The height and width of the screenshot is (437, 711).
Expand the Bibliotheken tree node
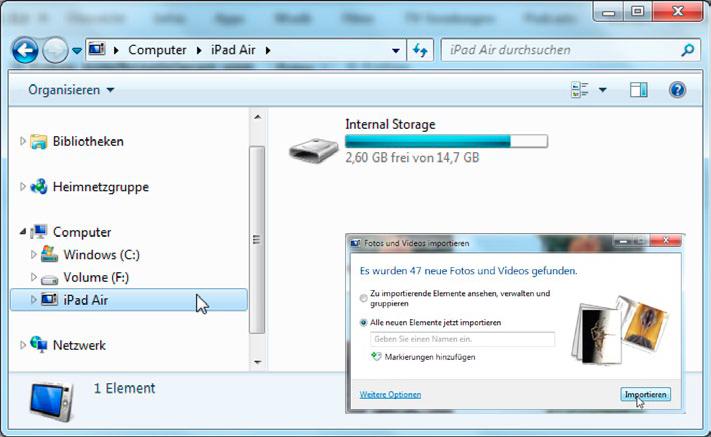tap(22, 141)
